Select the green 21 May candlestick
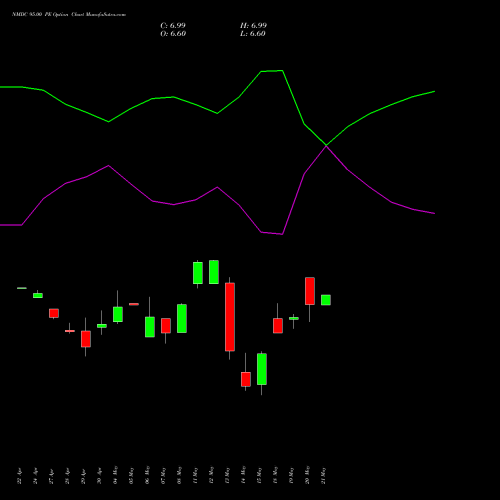This screenshot has height=500, width=500. 326,300
